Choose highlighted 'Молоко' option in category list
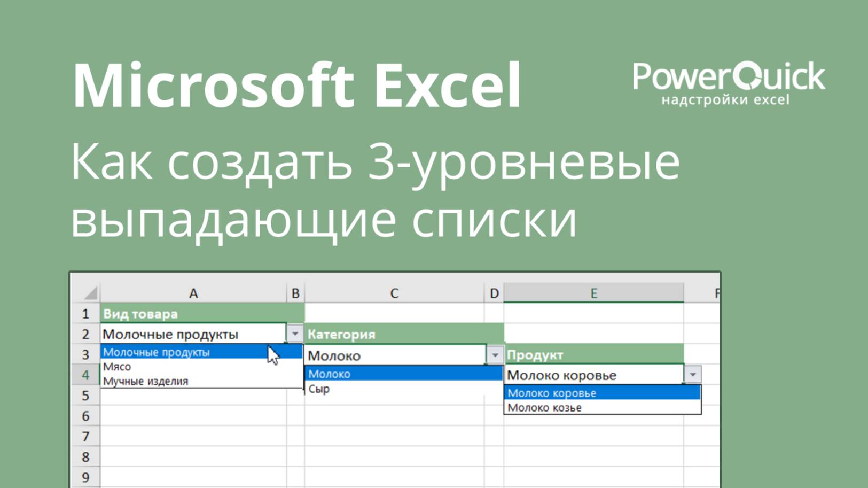This screenshot has width=868, height=488. [404, 374]
